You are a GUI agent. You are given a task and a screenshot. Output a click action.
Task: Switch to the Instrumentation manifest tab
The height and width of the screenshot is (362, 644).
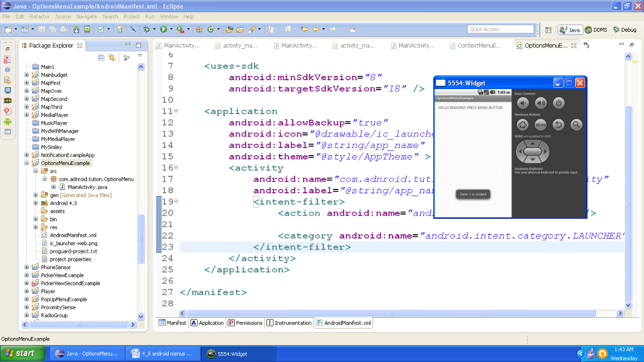(x=289, y=323)
